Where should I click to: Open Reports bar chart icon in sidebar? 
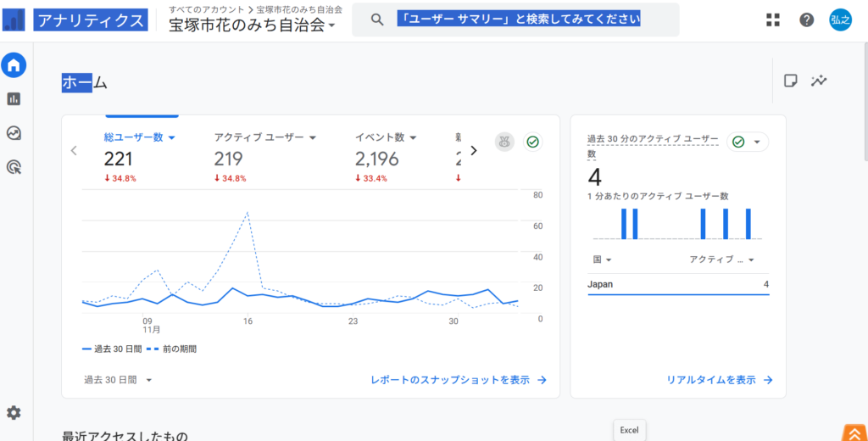click(x=14, y=99)
